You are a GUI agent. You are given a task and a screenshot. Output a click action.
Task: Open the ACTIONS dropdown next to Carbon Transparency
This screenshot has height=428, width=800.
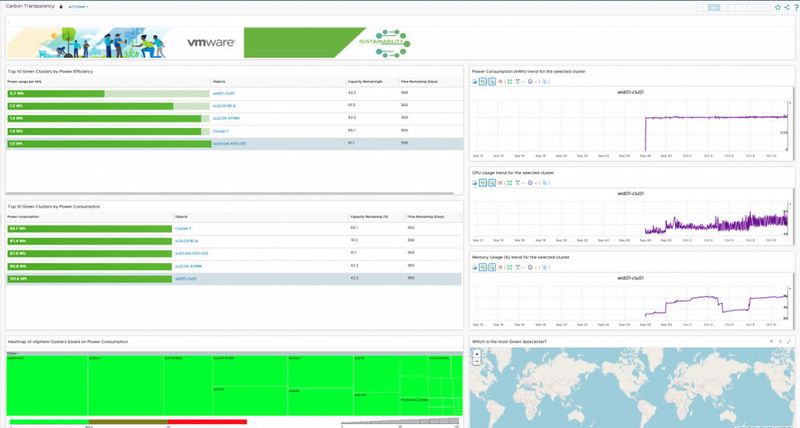click(x=78, y=7)
